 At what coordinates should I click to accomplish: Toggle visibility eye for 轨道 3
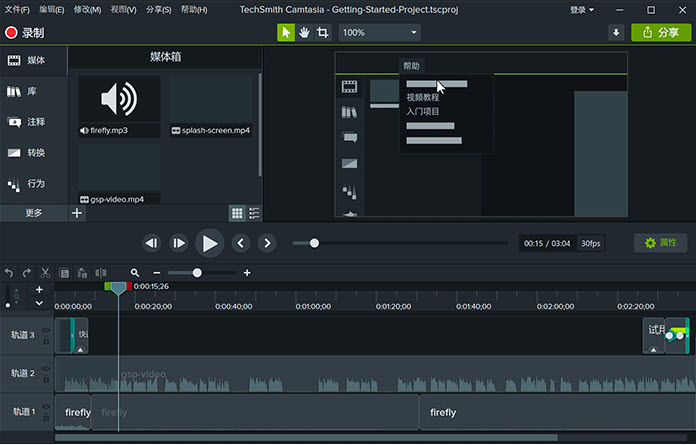pos(46,330)
